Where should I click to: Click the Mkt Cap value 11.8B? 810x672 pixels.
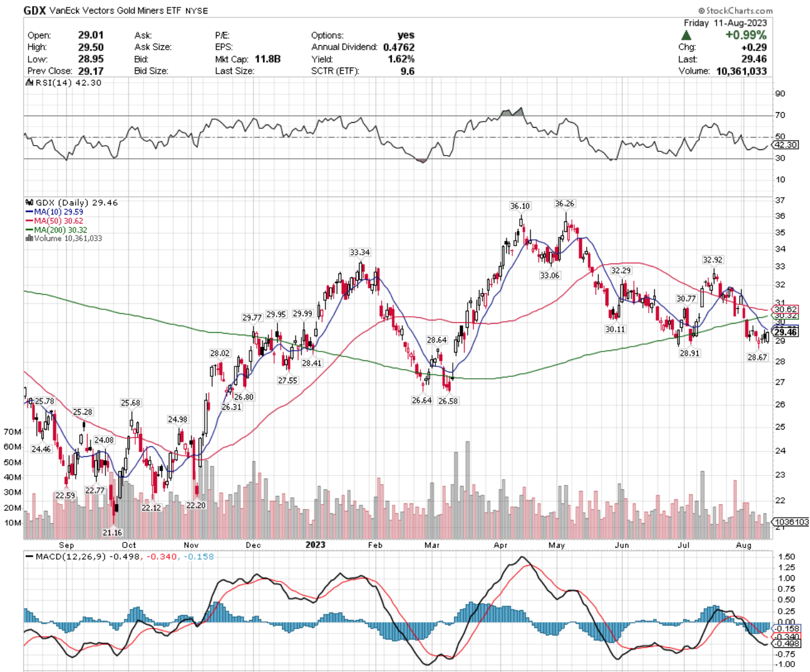(x=267, y=59)
